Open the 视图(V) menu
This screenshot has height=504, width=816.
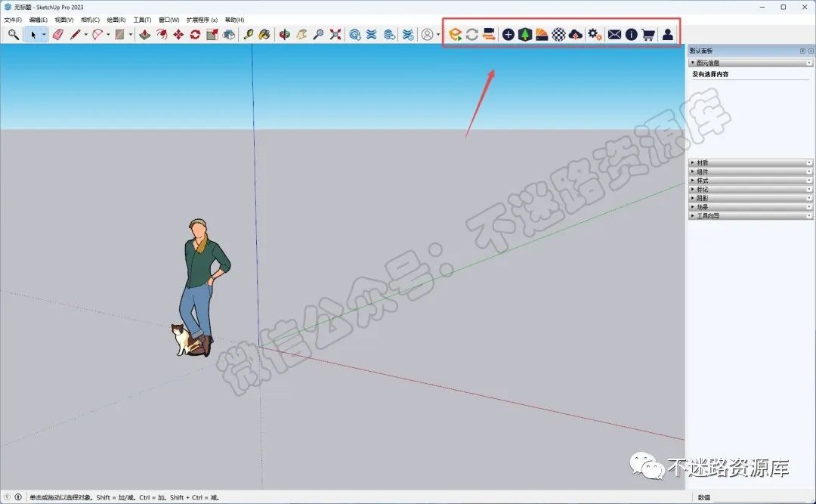coord(64,20)
